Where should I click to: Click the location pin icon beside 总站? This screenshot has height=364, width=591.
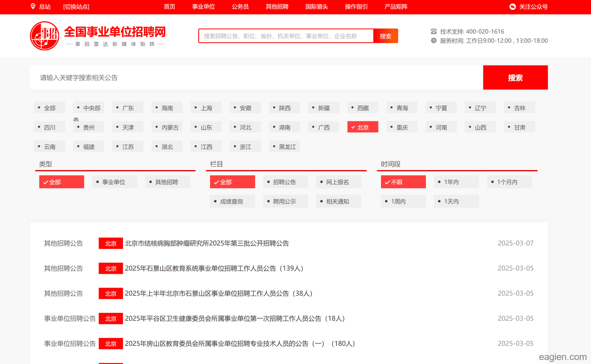click(x=33, y=6)
